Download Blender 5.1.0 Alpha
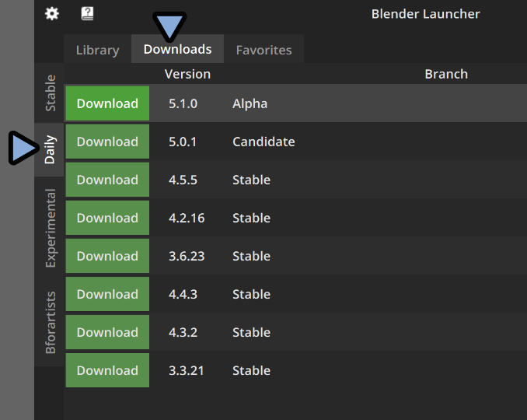Screen dimensions: 527x420 coord(107,103)
